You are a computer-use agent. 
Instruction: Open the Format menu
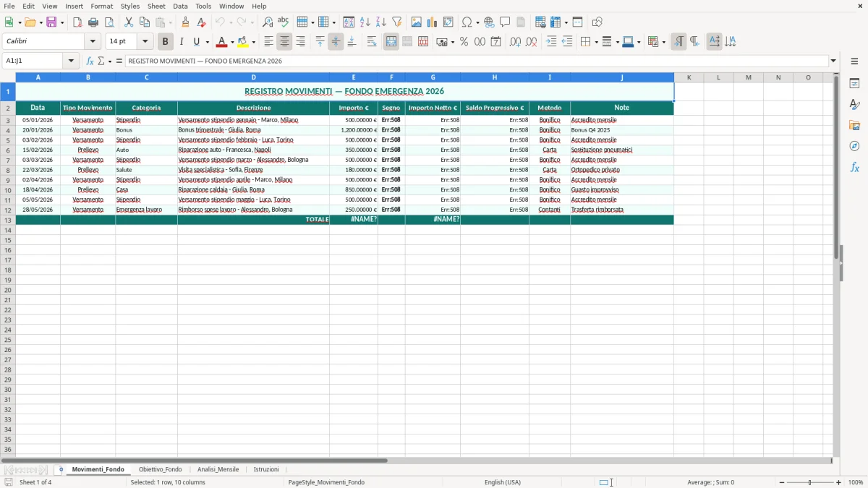(101, 6)
